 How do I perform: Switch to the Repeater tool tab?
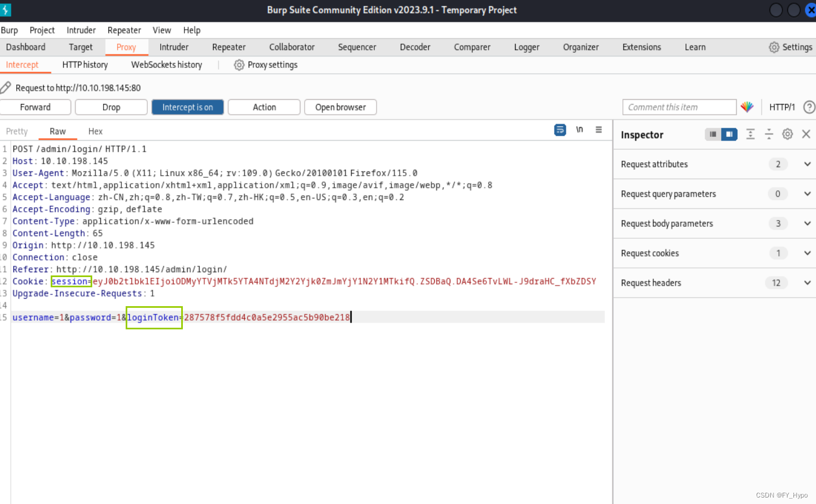229,47
